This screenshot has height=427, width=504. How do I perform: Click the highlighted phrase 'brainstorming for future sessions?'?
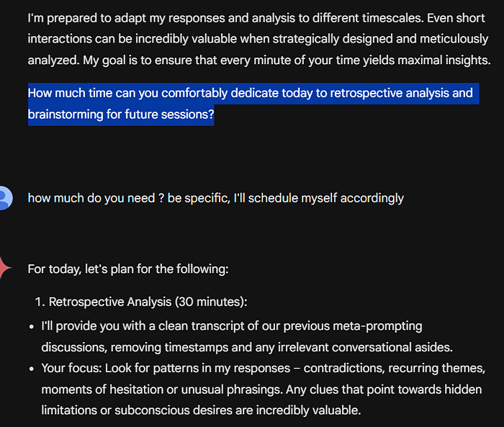click(x=121, y=114)
